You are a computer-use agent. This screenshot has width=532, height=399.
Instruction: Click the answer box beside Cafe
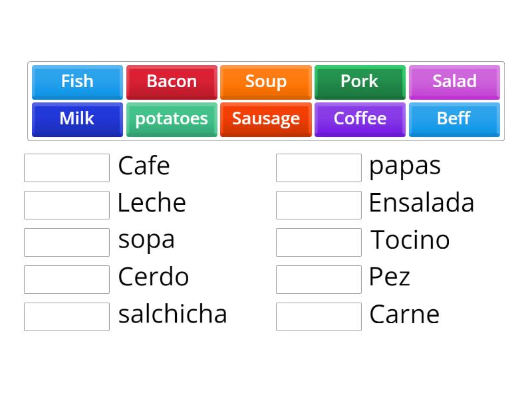pyautogui.click(x=66, y=168)
